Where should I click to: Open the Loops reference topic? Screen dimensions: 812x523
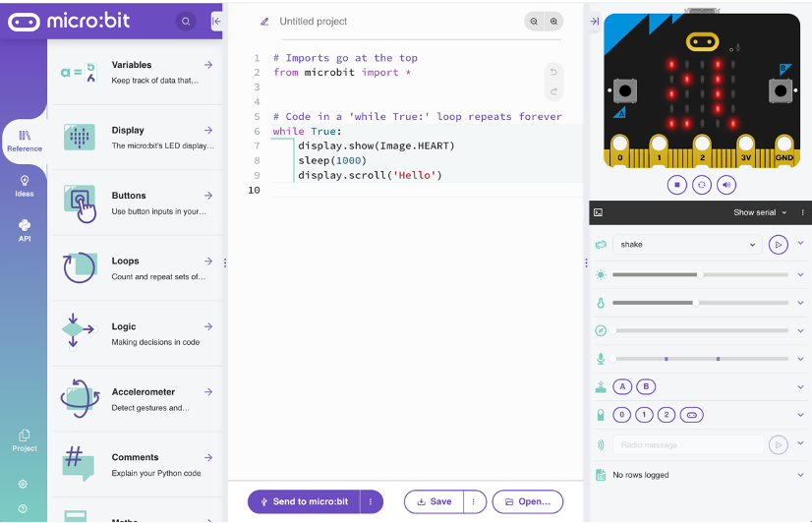tap(138, 268)
